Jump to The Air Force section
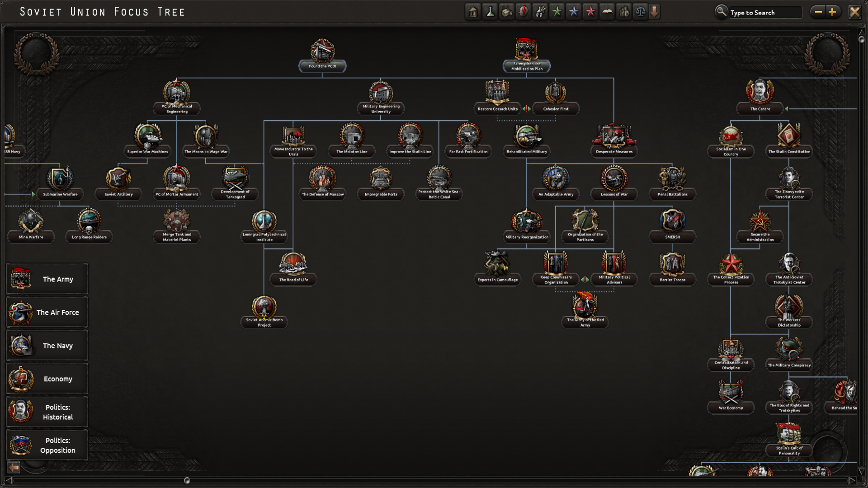The width and height of the screenshot is (868, 488). [47, 312]
